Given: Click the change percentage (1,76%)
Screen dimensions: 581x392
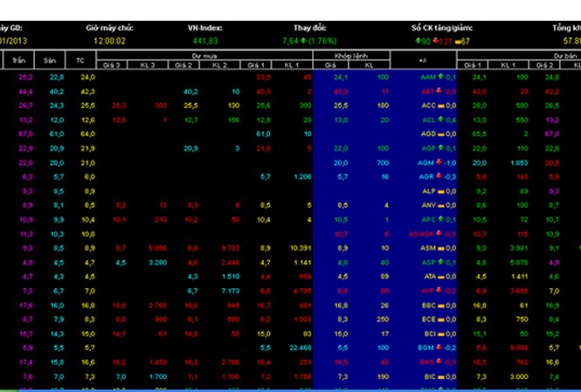Looking at the screenshot, I should click(322, 41).
